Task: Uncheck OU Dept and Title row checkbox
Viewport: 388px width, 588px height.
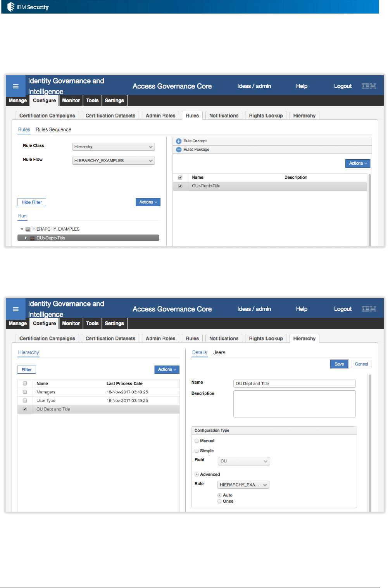Action: (x=25, y=409)
